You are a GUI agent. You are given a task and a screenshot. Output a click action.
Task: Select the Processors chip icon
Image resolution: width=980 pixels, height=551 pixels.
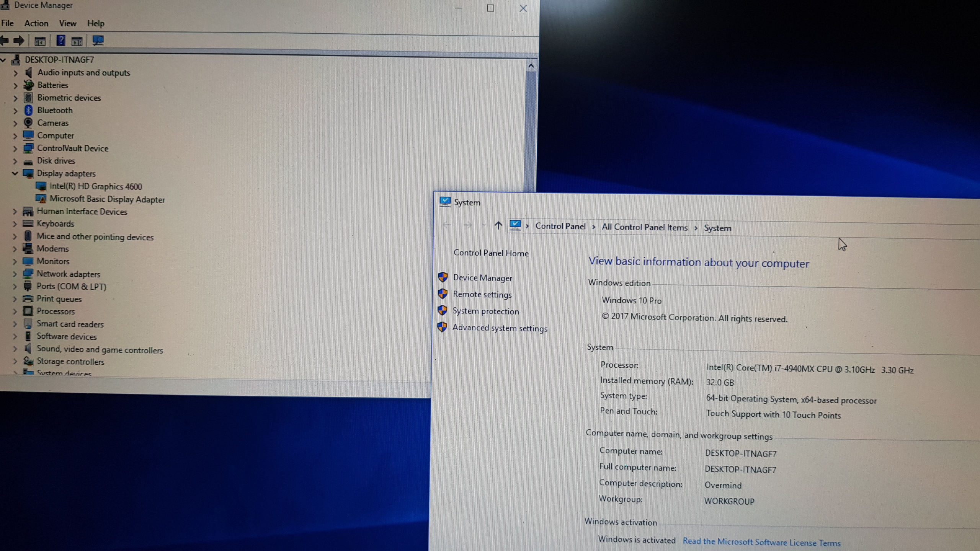click(28, 311)
